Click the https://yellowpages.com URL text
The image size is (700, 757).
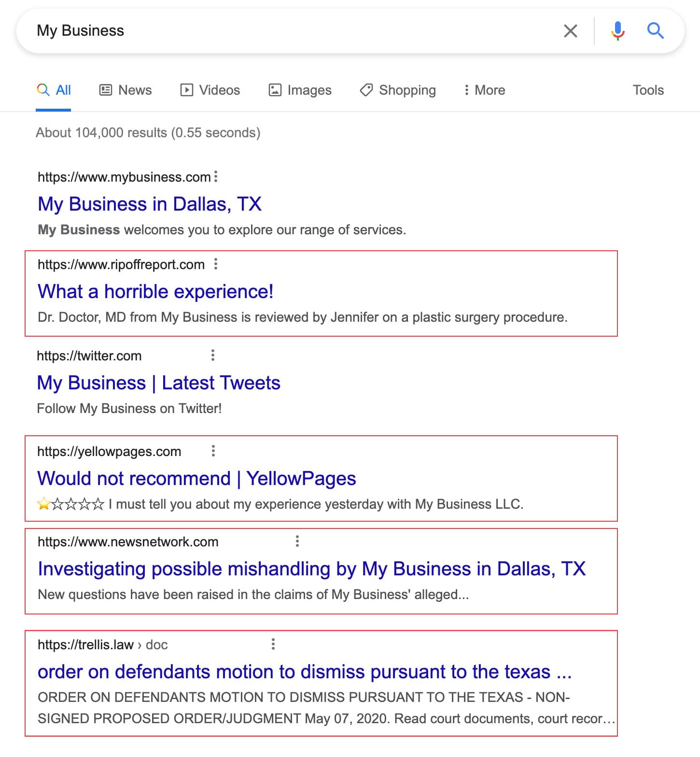pyautogui.click(x=109, y=452)
